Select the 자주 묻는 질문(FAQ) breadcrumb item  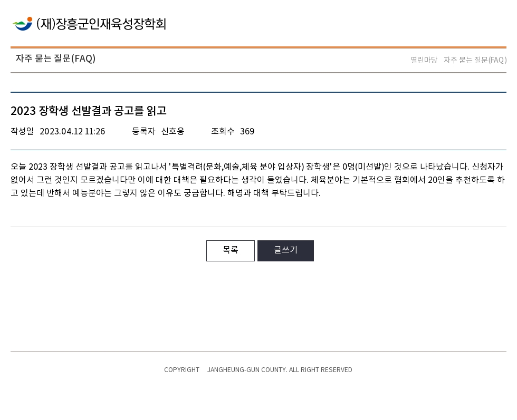[x=475, y=60]
